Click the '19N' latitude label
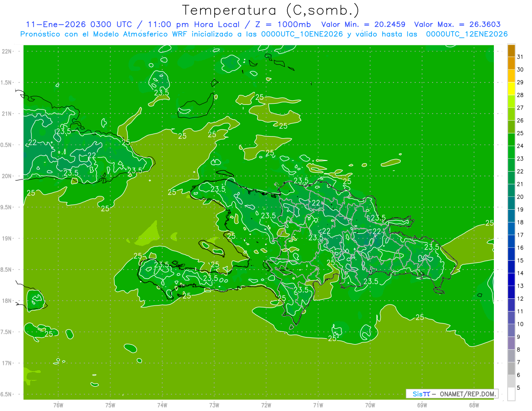 point(7,239)
